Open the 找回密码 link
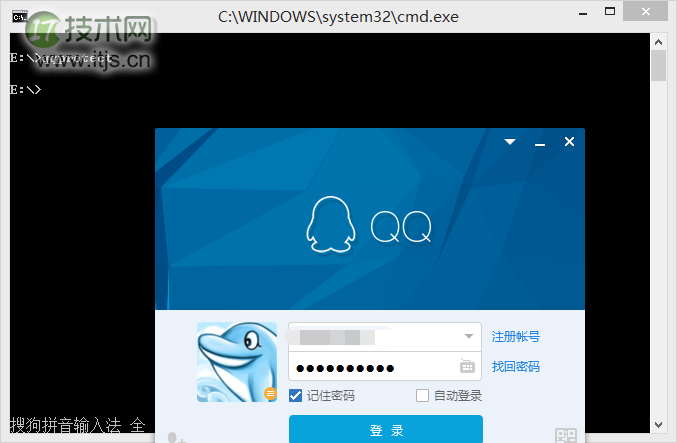Screen dimensions: 677x443 [516, 367]
